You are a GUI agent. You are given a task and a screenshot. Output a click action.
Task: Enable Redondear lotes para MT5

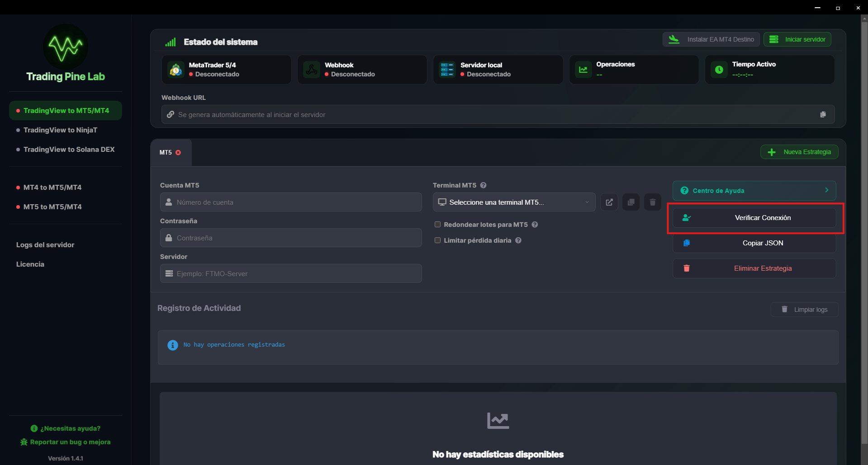437,224
